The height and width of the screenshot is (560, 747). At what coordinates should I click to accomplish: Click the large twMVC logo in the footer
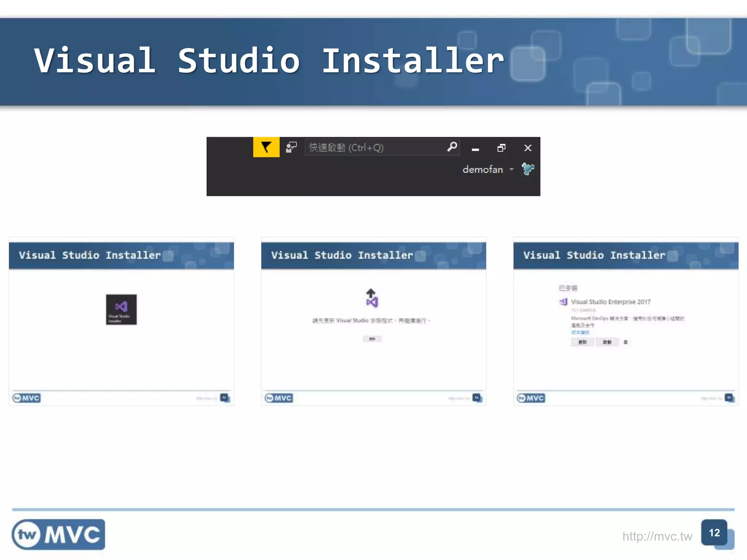58,534
